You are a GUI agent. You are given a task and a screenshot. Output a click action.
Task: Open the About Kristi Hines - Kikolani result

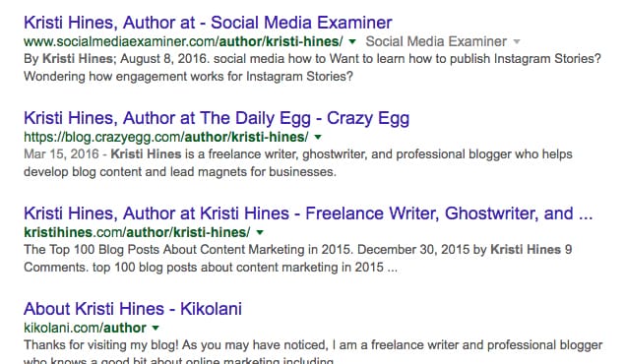click(133, 309)
